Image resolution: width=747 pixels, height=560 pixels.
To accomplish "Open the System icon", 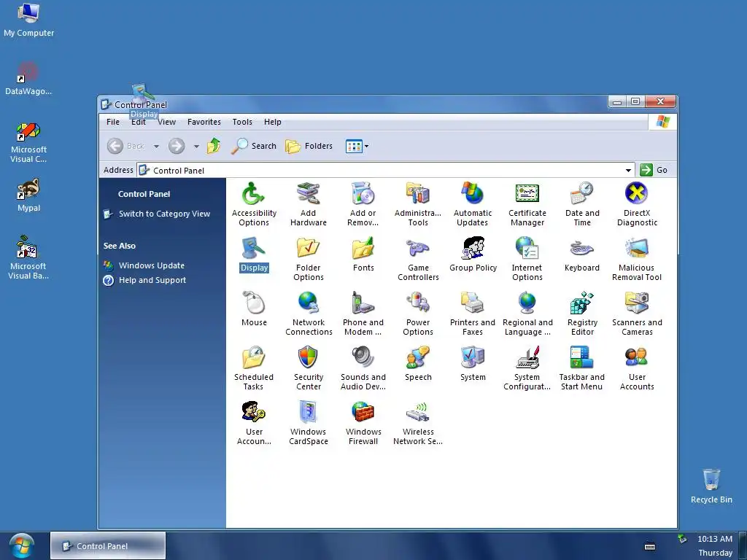I will [473, 364].
